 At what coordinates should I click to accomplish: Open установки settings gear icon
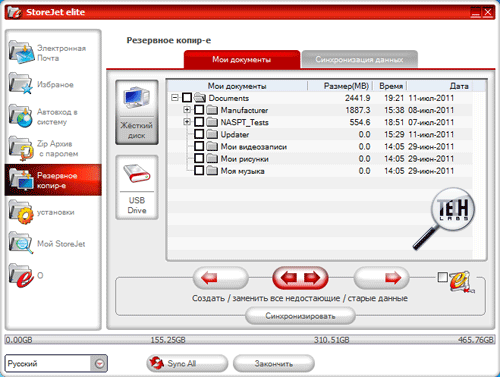[x=21, y=212]
